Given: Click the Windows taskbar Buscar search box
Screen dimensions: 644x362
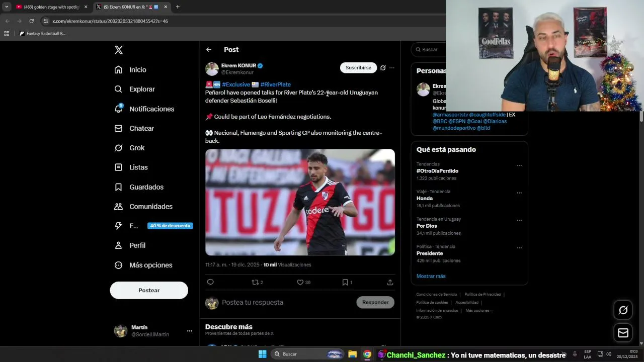Looking at the screenshot, I should point(308,354).
